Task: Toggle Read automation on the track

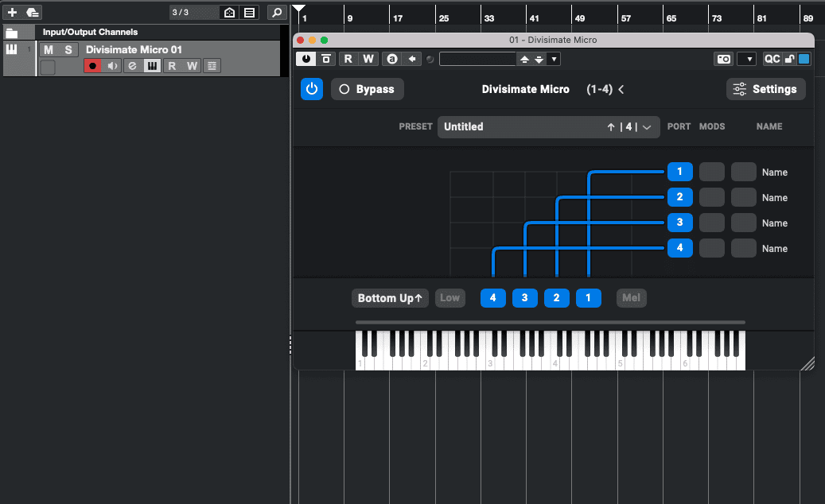Action: click(x=172, y=66)
